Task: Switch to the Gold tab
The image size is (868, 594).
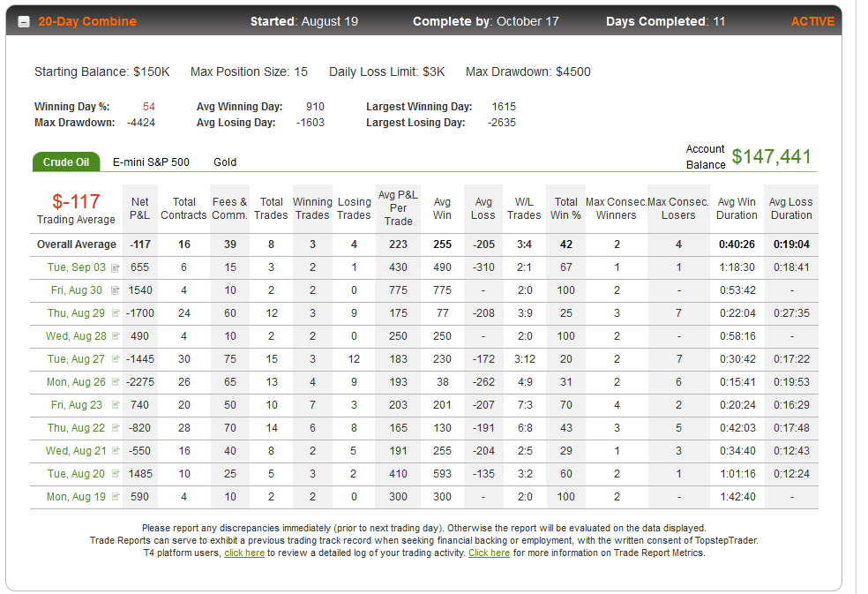Action: (225, 162)
